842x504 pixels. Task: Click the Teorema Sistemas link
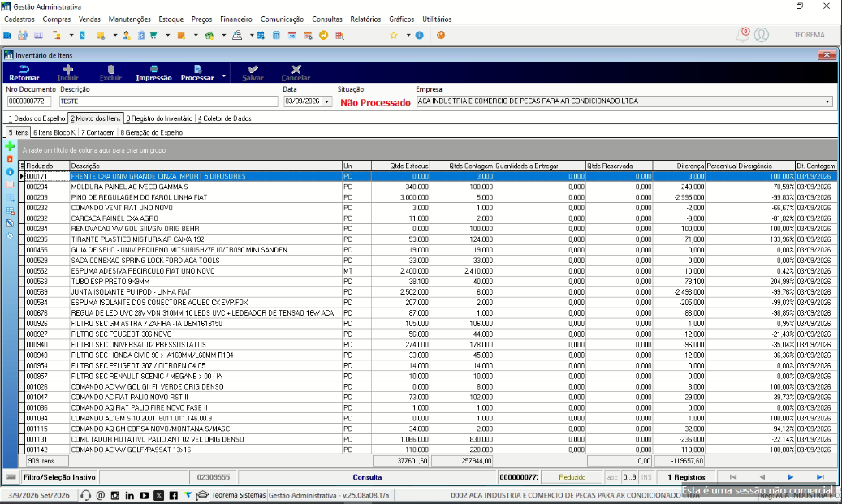coord(239,495)
